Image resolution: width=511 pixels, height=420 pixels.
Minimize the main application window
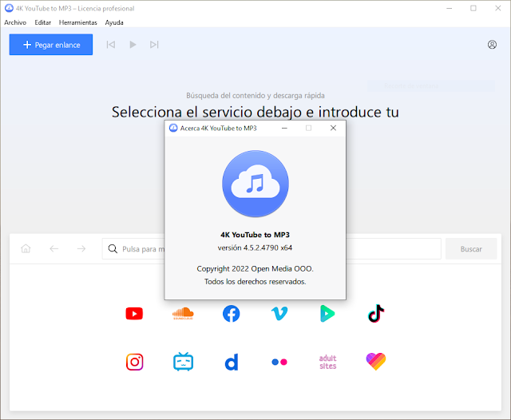449,8
